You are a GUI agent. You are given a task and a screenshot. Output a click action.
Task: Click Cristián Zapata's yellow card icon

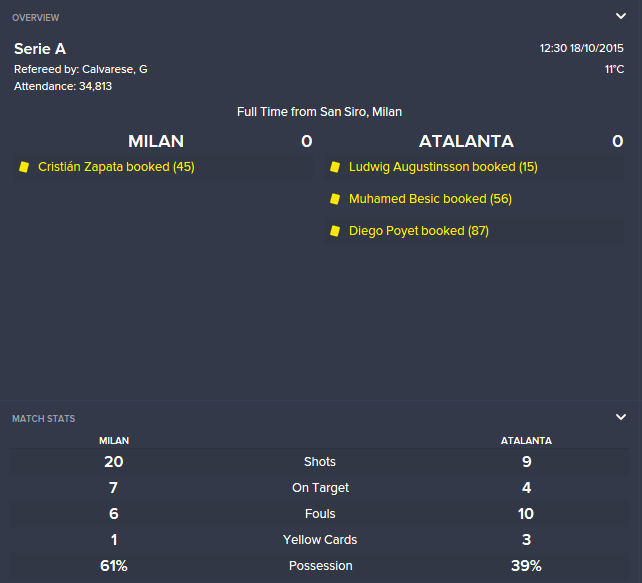(24, 167)
